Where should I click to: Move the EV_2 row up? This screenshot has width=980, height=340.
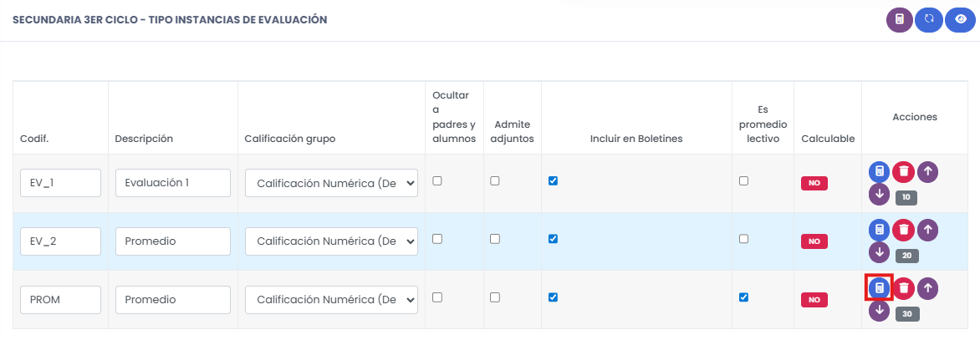pyautogui.click(x=927, y=230)
